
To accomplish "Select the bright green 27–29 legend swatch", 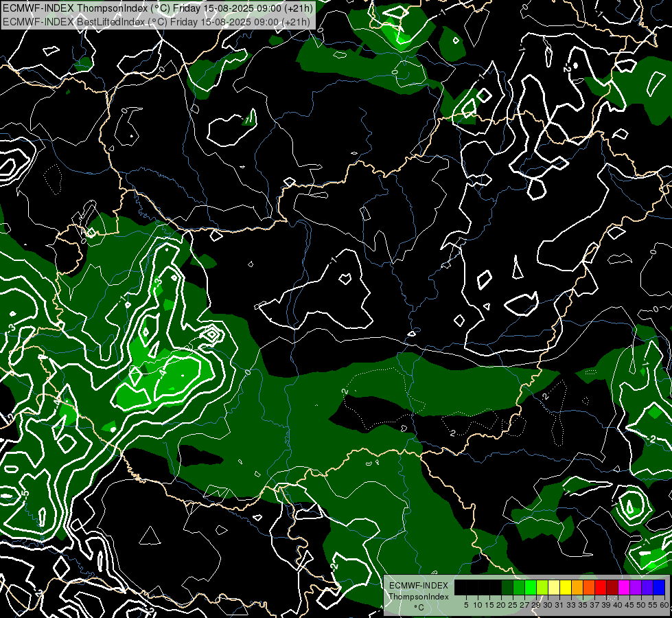I will (x=531, y=587).
